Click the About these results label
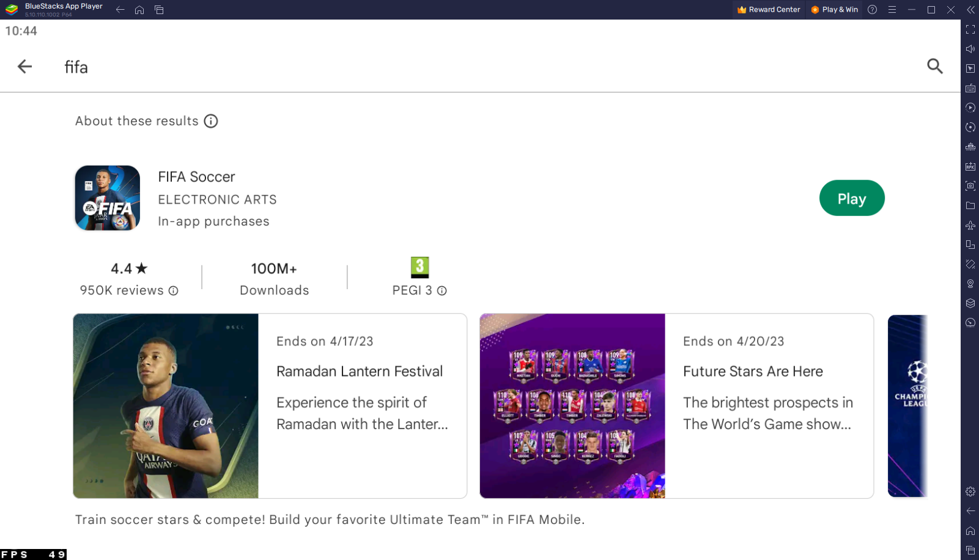The height and width of the screenshot is (560, 979). (x=137, y=121)
